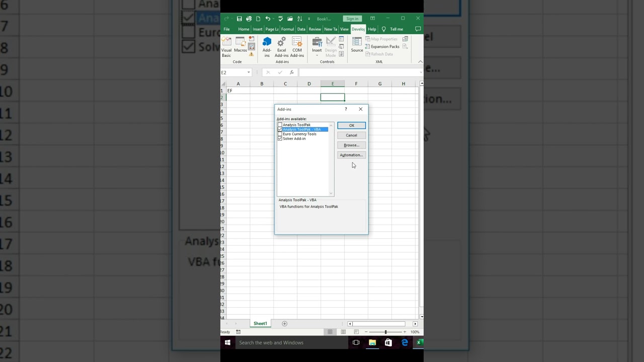Open the Windows Start menu
The height and width of the screenshot is (362, 644).
pyautogui.click(x=227, y=342)
